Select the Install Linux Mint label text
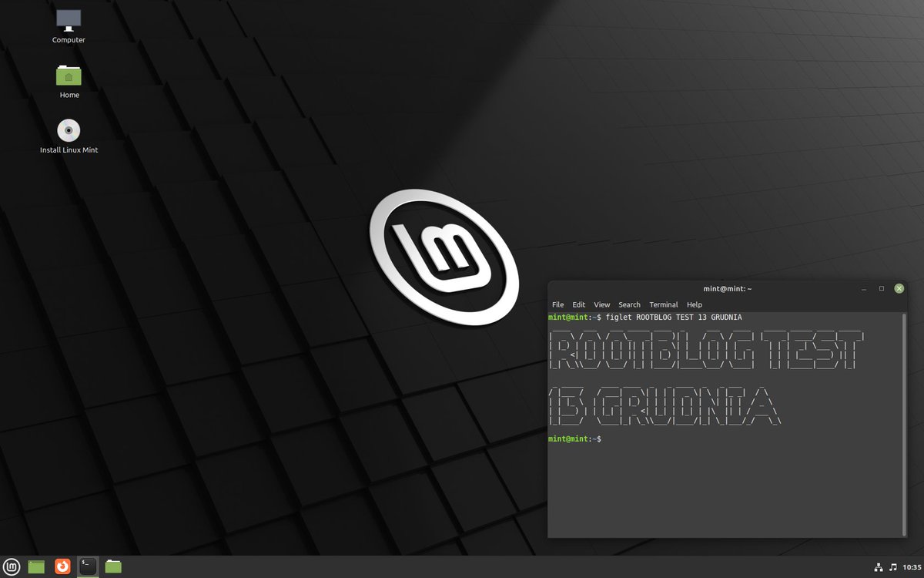The image size is (924, 578). (x=69, y=150)
